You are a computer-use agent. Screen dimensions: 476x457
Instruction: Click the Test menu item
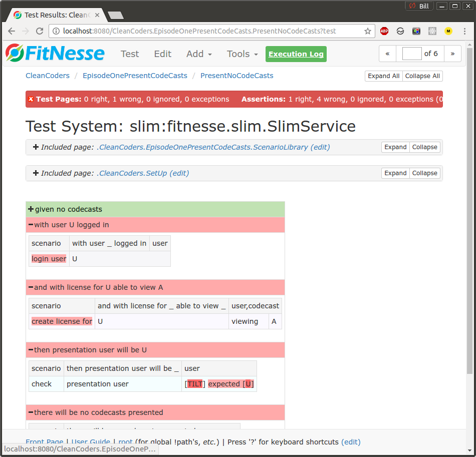coord(130,54)
